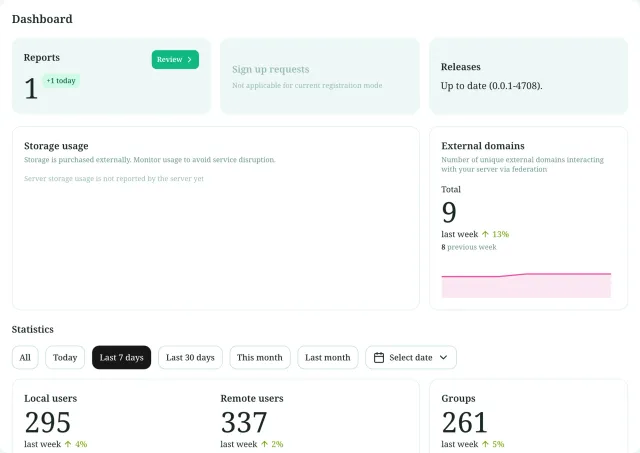Click the External domains total value 9
Screen dimensions: 640x453
[449, 212]
